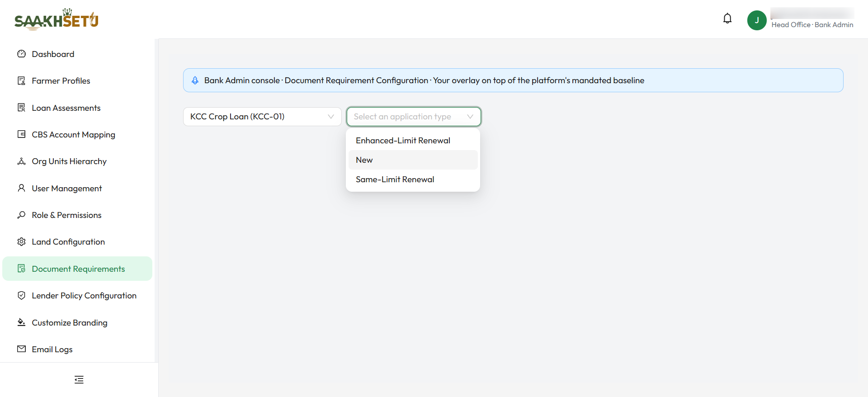Screen dimensions: 868x397
Task: Click the SaakhSetu logo
Action: 57,19
